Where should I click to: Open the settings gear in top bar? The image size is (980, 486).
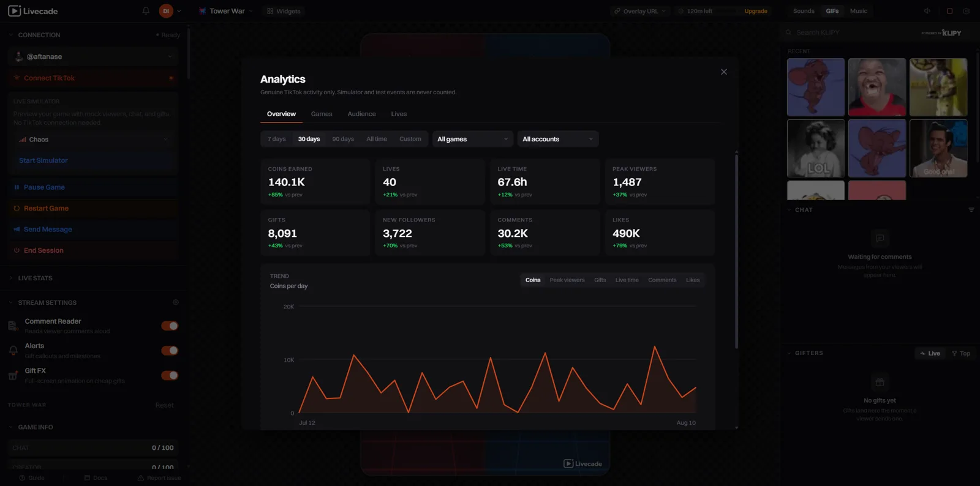966,11
